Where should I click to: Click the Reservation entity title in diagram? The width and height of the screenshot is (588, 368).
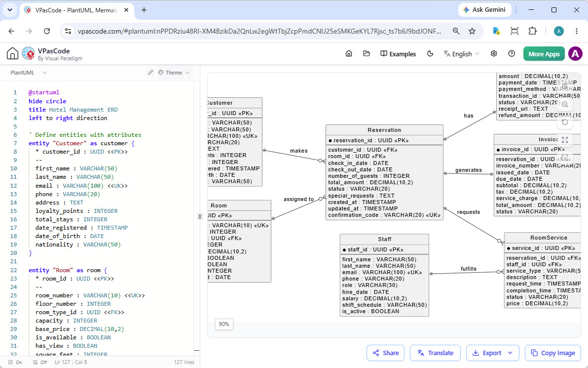point(384,130)
